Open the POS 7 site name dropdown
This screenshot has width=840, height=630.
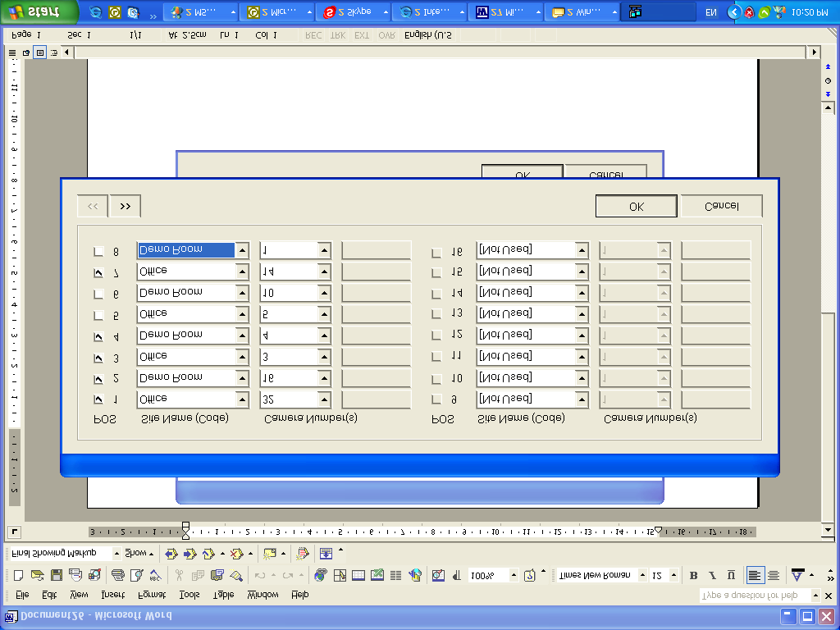242,272
